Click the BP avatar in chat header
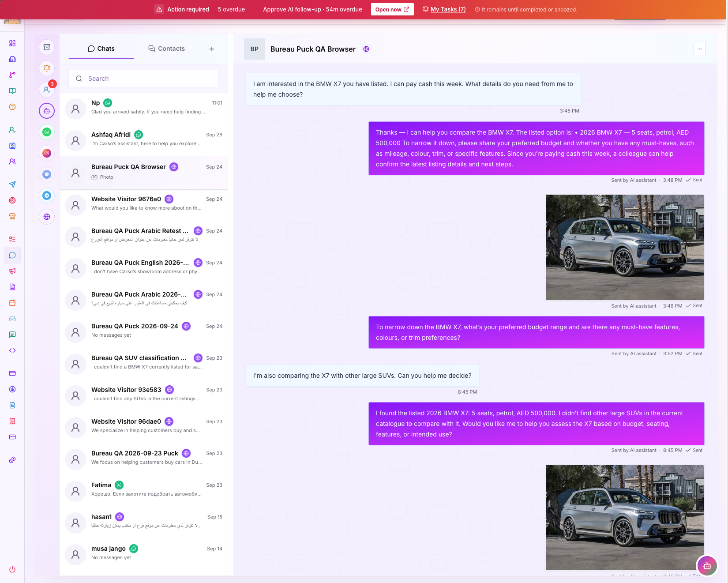728x583 pixels. point(255,49)
